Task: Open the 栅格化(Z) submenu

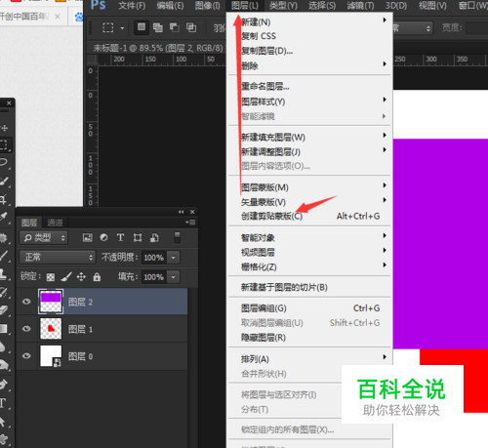Action: click(309, 267)
